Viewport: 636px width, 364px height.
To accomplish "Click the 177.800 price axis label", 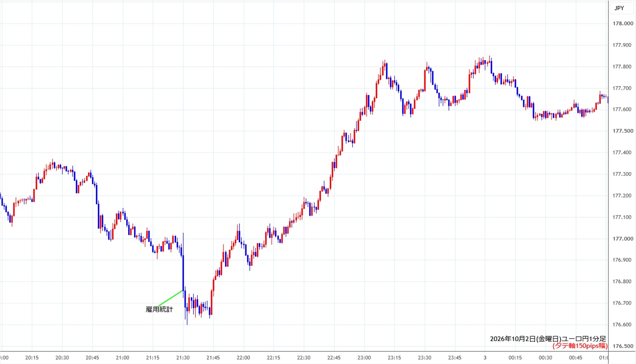I will click(x=622, y=66).
